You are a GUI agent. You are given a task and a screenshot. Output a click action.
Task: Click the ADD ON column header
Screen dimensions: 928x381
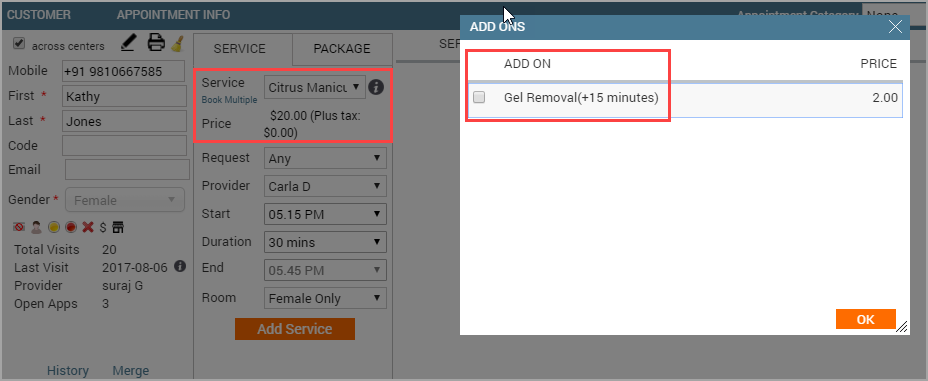point(527,64)
